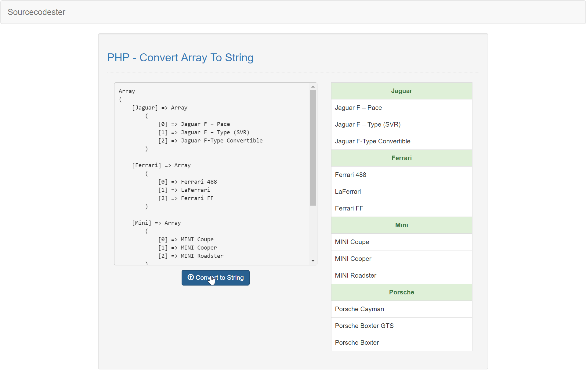Click the Ferrari FF row
Image resolution: width=586 pixels, height=392 pixels.
tap(401, 208)
